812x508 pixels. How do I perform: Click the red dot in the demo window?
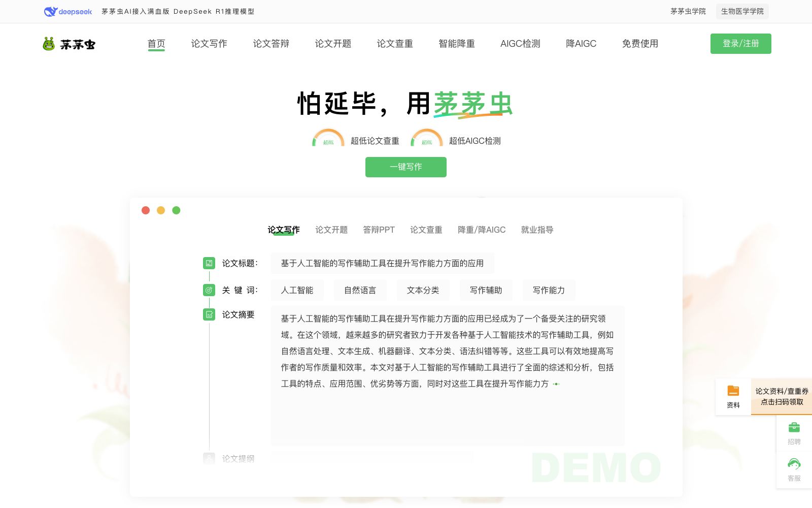(x=146, y=210)
